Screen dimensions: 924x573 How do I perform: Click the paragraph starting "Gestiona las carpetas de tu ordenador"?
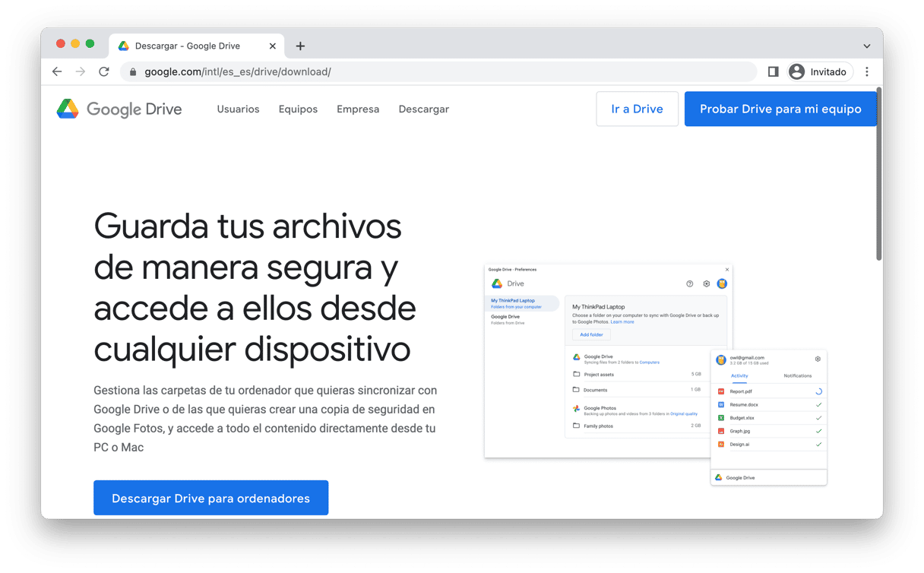pyautogui.click(x=265, y=419)
